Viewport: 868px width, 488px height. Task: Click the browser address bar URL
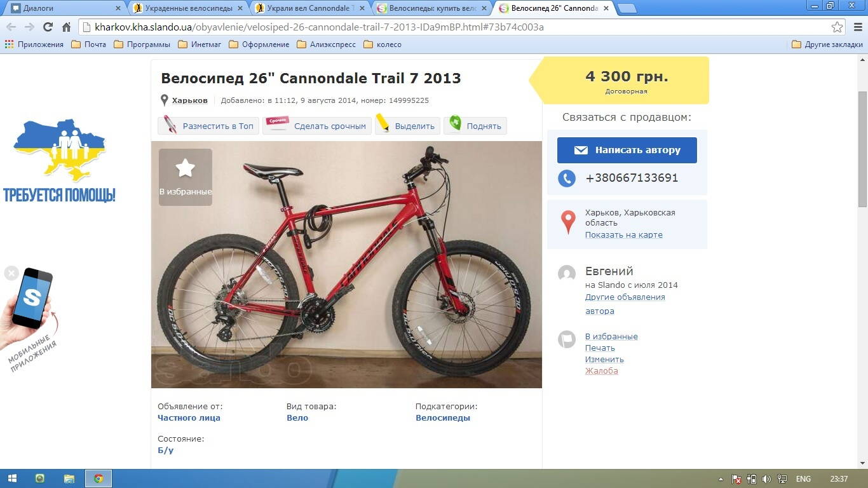(319, 27)
